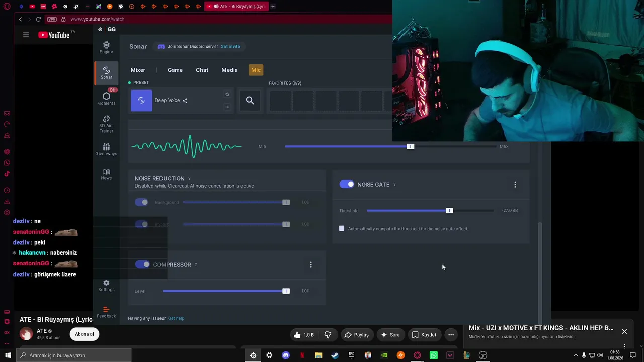644x362 pixels.
Task: Select the ATE - Bi Rüyaymış browser tab
Action: [236, 6]
